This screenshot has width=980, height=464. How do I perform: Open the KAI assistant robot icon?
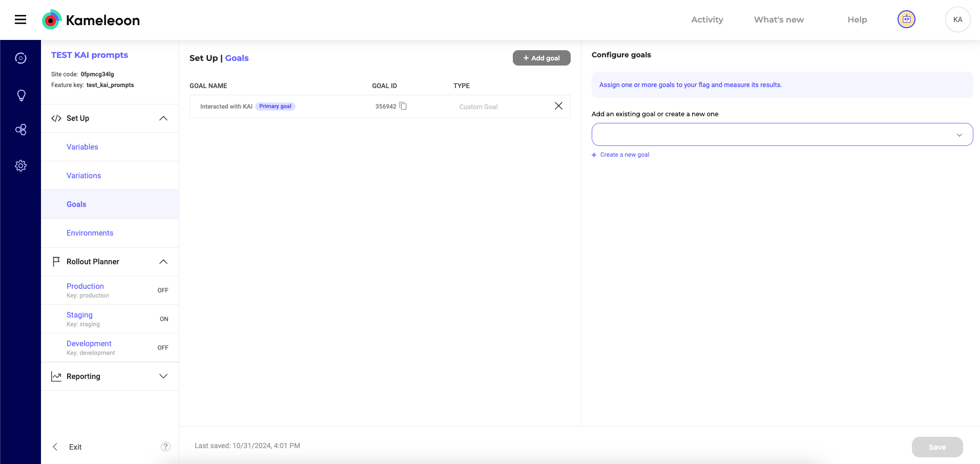coord(906,19)
